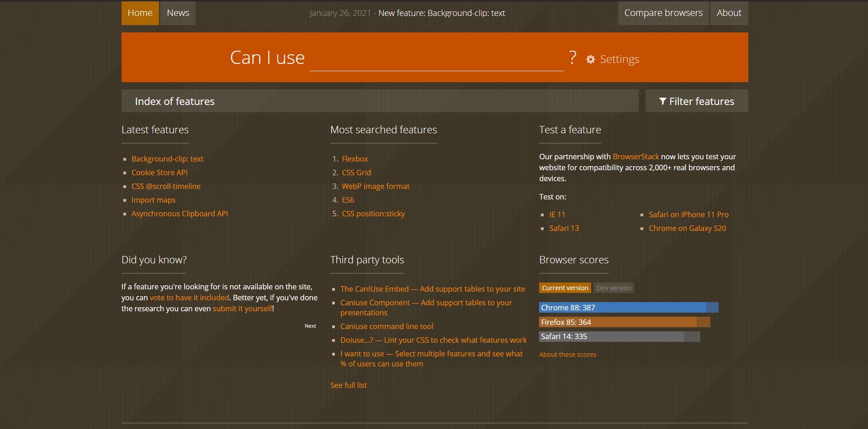Open the About page
868x429 pixels.
[x=729, y=13]
